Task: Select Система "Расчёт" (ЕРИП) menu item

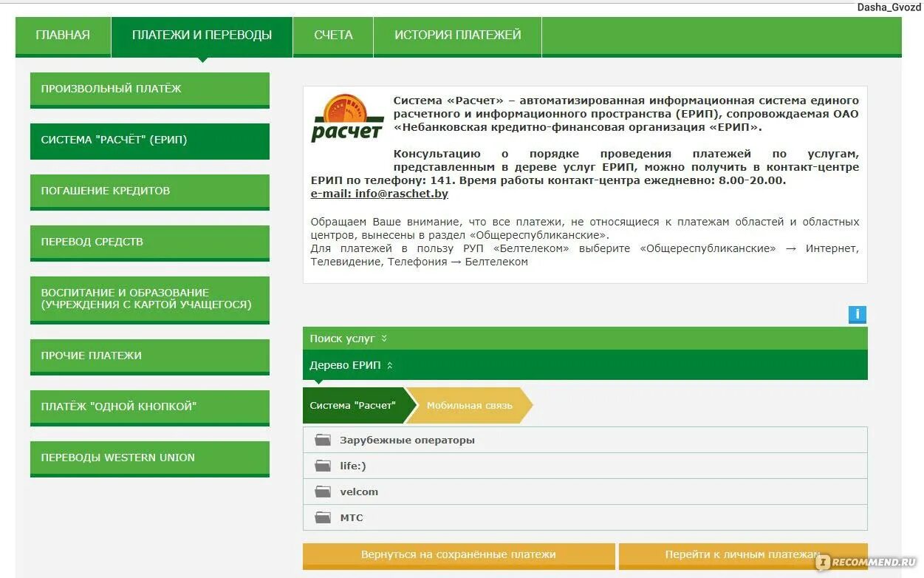Action: (x=150, y=140)
